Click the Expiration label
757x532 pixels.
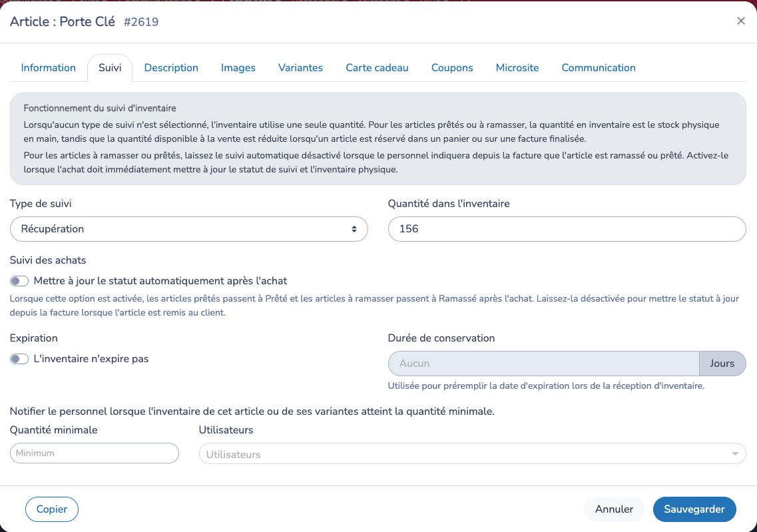point(34,338)
